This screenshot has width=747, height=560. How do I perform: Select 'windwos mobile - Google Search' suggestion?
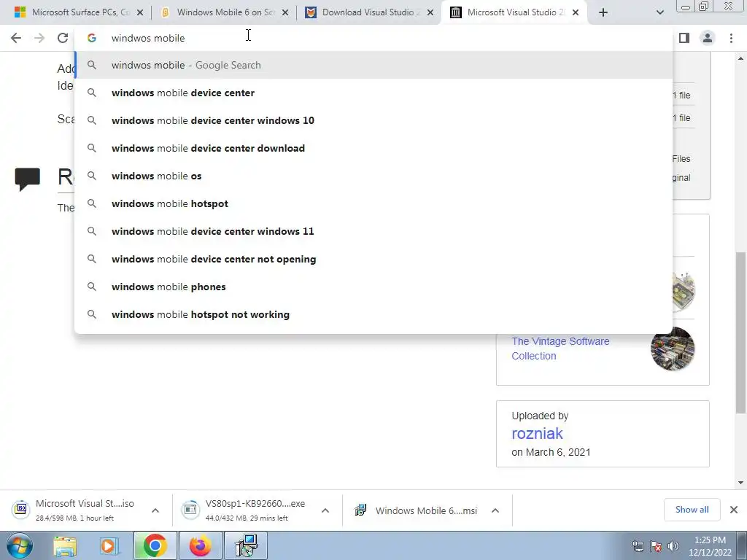[373, 65]
